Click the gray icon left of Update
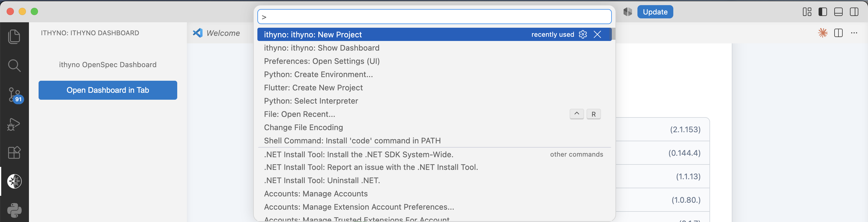Image resolution: width=868 pixels, height=222 pixels. tap(627, 12)
